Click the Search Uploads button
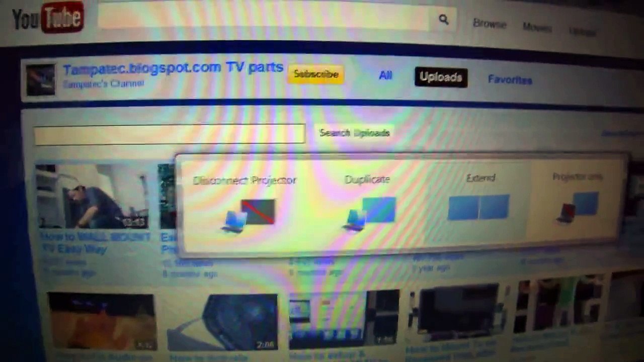Viewport: 644px width, 362px height. (x=355, y=133)
